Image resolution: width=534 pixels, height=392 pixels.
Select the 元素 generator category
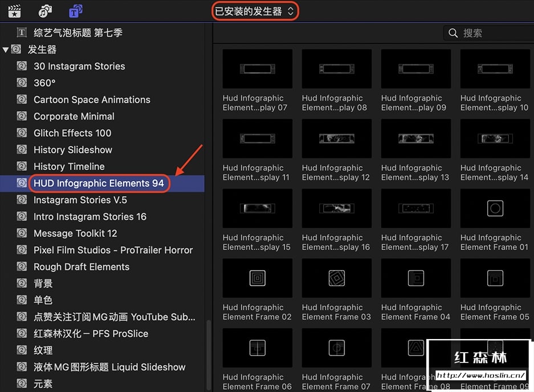43,384
